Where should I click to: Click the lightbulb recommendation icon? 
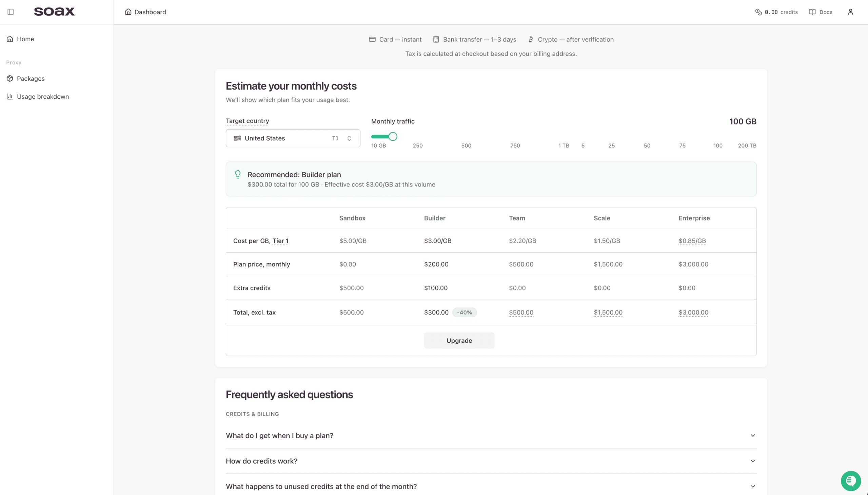pos(238,174)
